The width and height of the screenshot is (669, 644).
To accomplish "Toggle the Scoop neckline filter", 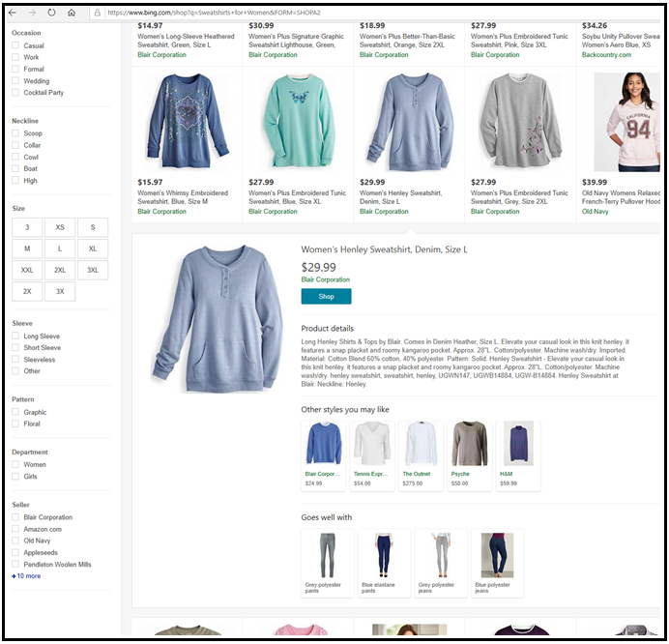I will [15, 133].
